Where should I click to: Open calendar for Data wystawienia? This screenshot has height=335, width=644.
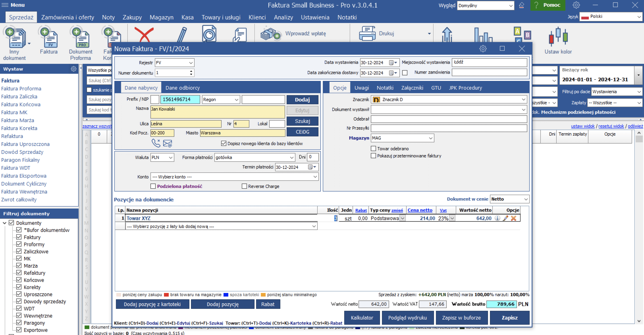pyautogui.click(x=393, y=63)
